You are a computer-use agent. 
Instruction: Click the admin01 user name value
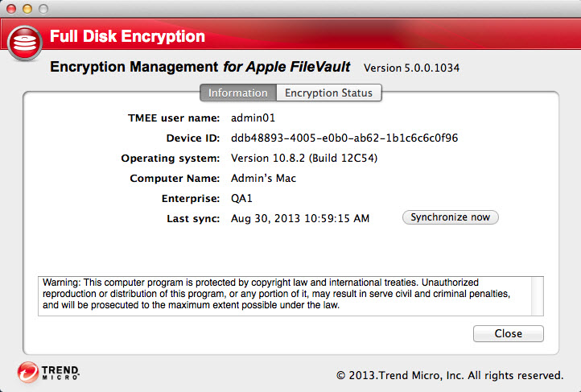(253, 118)
